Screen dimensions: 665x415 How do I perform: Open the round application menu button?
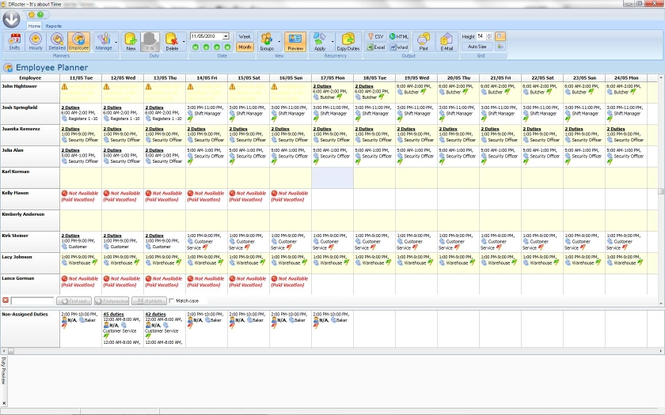[11, 19]
